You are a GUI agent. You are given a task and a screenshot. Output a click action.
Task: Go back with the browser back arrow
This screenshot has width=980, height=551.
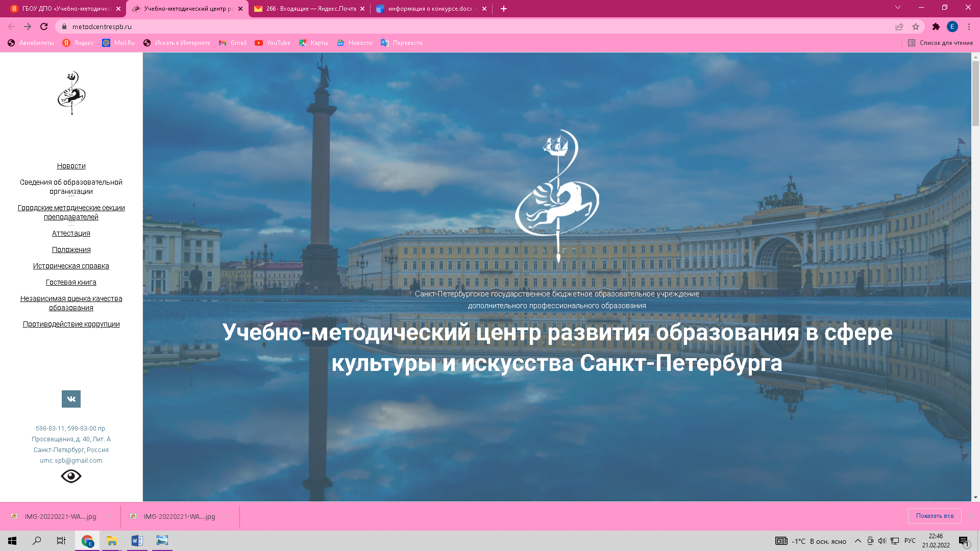(x=11, y=27)
